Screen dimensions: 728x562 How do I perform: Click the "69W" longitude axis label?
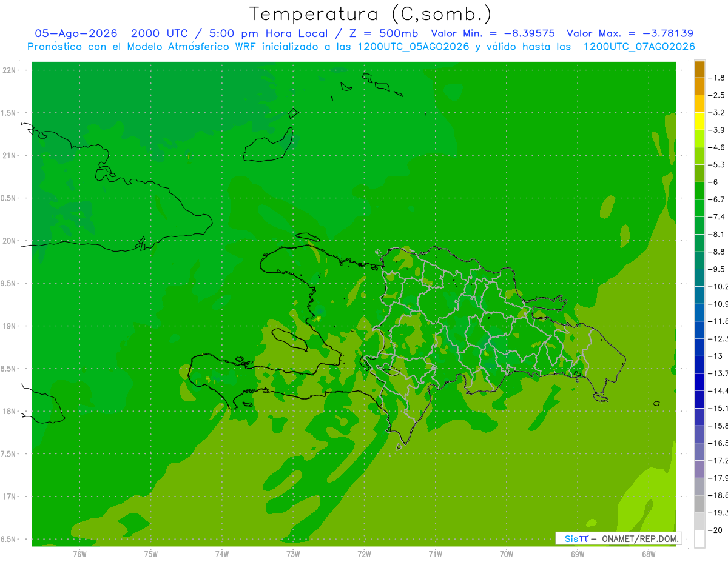coord(578,554)
